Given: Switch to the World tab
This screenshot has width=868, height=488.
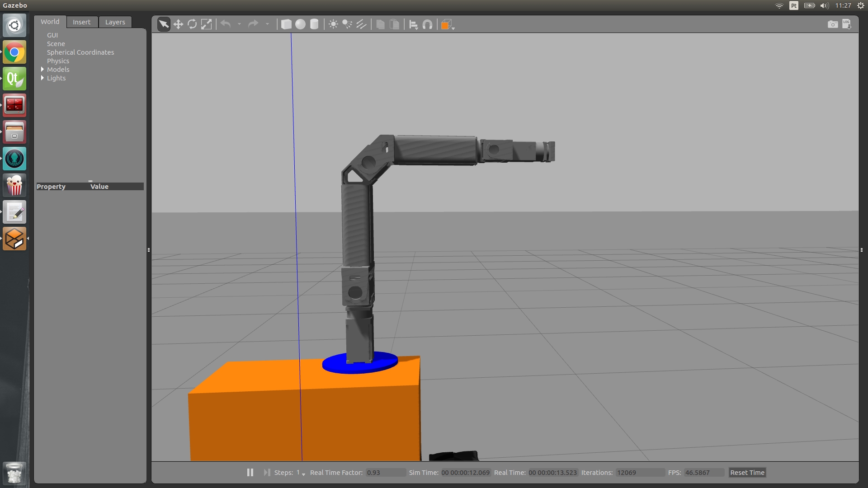Looking at the screenshot, I should click(50, 22).
